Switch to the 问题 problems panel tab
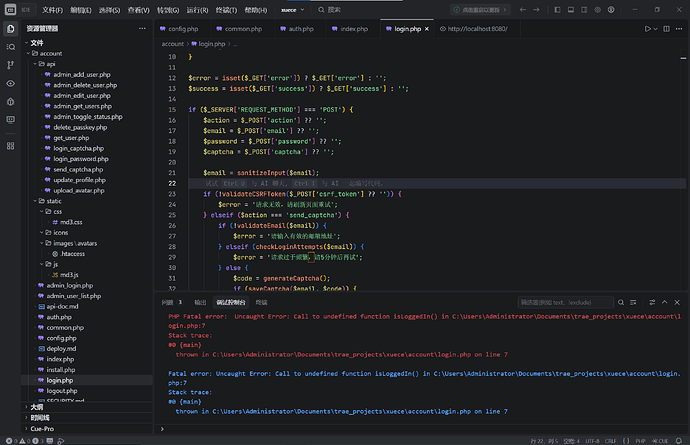Screen dimensions: 690x445 [x=172, y=302]
